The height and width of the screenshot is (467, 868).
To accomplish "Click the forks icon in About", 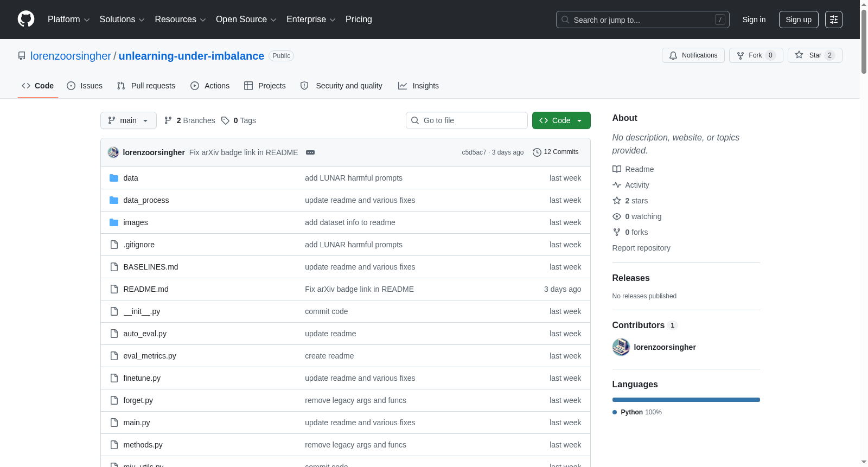I will [x=617, y=232].
